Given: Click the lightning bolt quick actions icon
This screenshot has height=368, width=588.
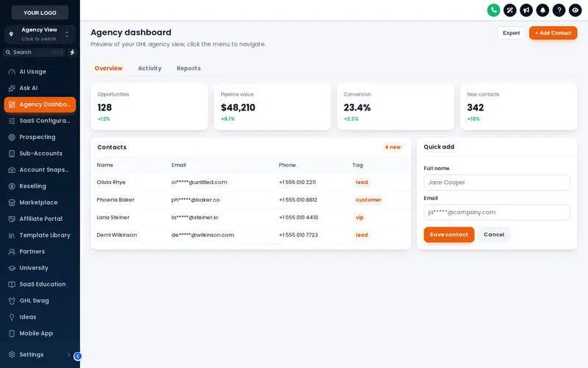Looking at the screenshot, I should (72, 52).
